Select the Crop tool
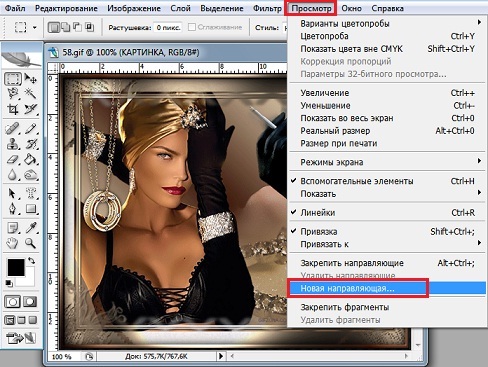The image size is (488, 367). pos(13,109)
